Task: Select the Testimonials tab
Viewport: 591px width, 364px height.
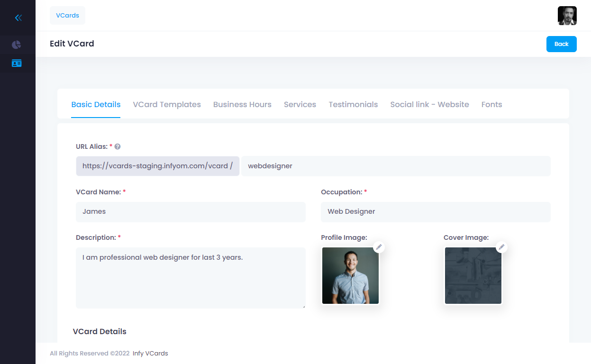Action: 353,105
